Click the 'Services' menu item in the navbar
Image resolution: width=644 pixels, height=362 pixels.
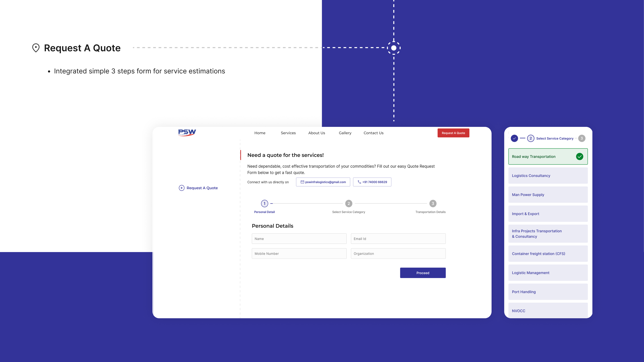[288, 133]
